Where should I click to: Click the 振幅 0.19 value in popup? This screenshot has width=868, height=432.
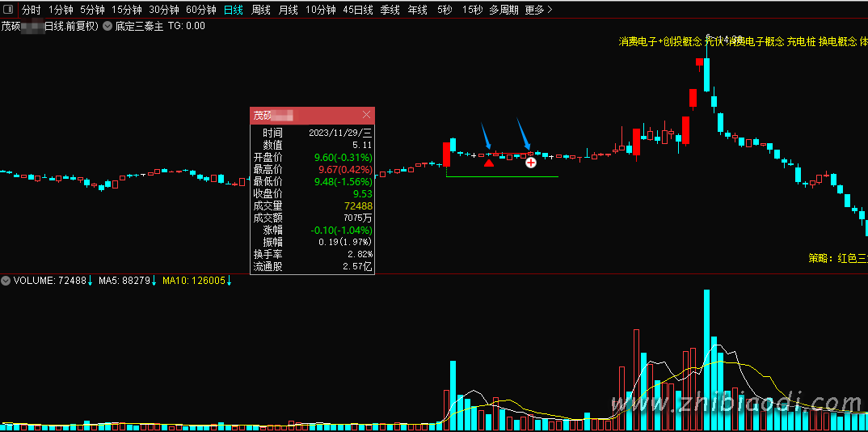coord(345,243)
